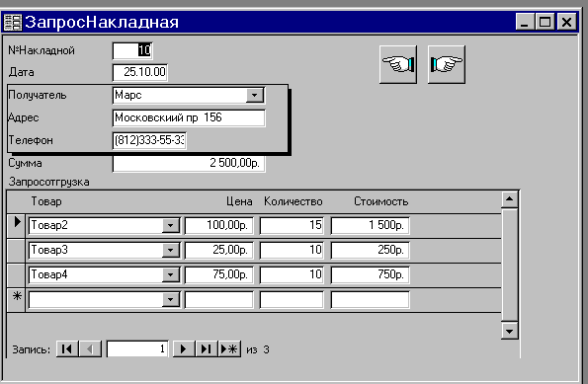Viewport: 588px width, 384px height.
Task: Click the subform scrollbar down arrow
Action: click(510, 331)
